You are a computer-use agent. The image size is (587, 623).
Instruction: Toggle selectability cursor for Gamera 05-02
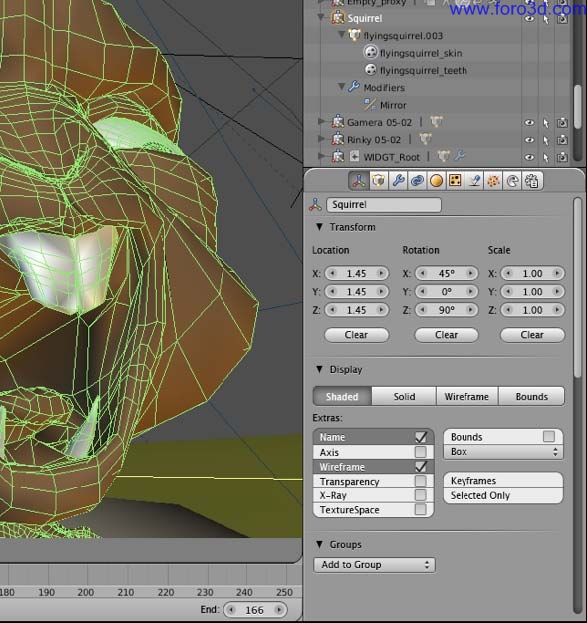tap(546, 123)
